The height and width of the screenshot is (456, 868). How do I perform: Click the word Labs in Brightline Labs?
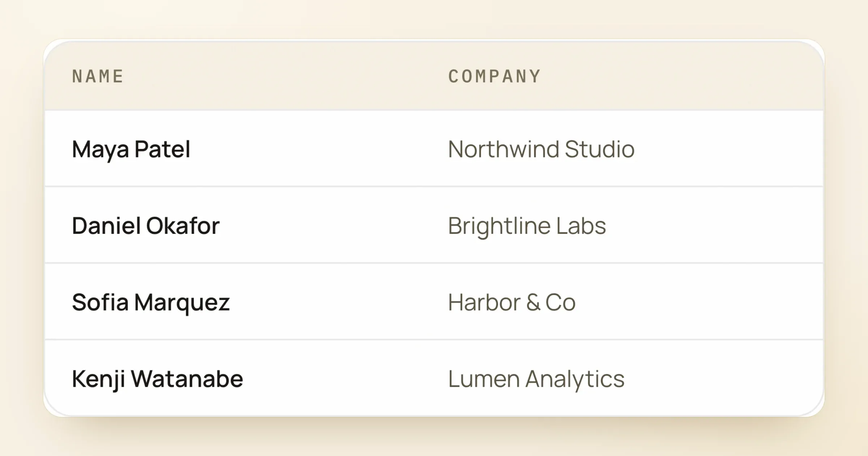point(581,226)
